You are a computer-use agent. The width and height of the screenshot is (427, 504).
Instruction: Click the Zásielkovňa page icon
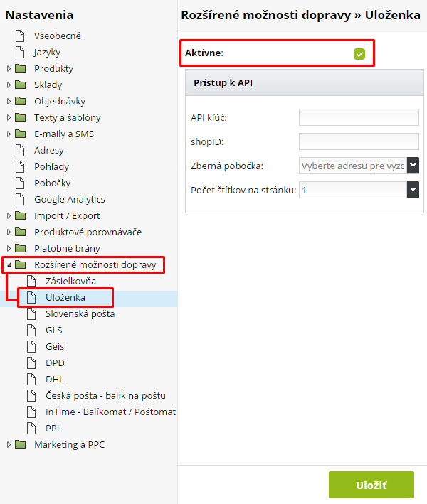[31, 281]
